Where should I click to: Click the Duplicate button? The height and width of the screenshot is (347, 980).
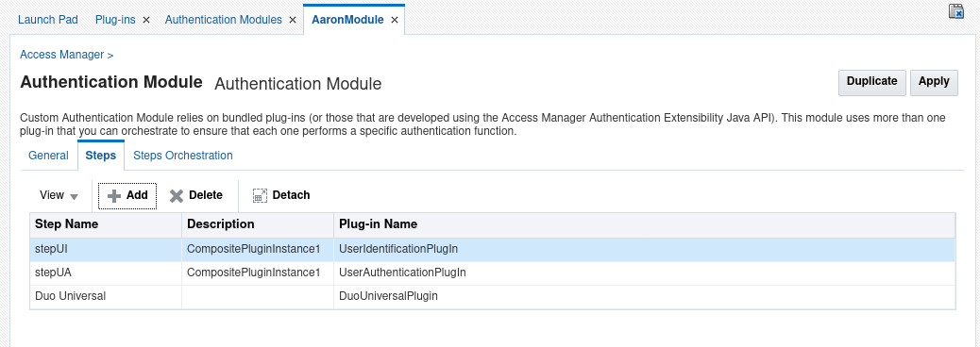click(871, 82)
